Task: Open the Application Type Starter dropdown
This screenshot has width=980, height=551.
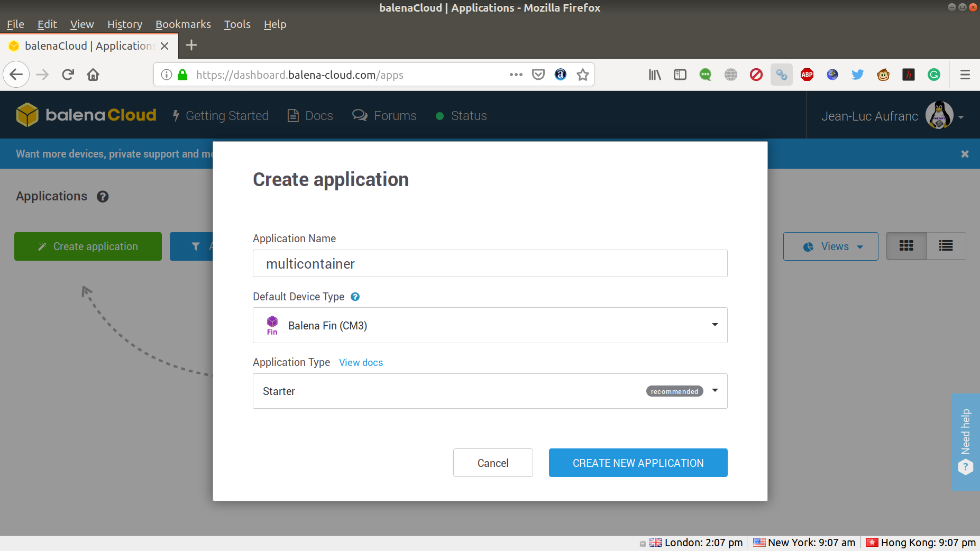Action: [x=490, y=391]
